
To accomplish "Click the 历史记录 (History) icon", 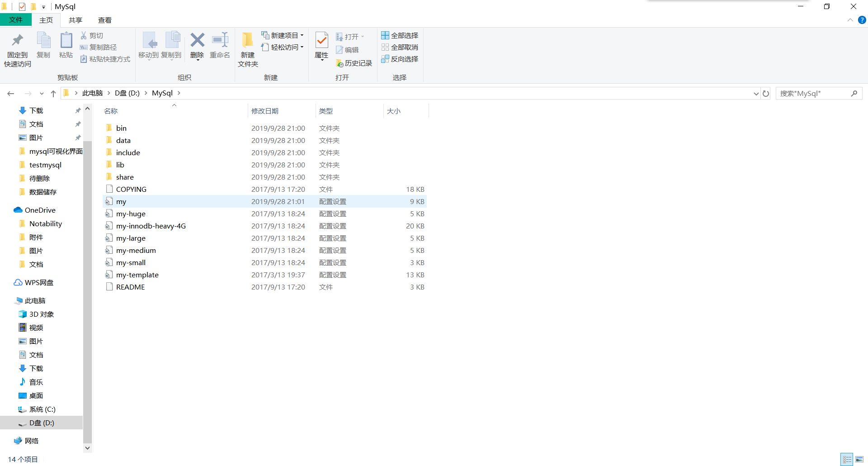I will pyautogui.click(x=354, y=63).
